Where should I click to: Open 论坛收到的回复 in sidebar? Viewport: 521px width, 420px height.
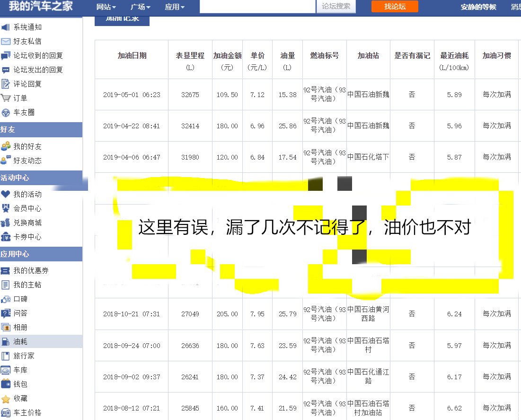(x=38, y=56)
